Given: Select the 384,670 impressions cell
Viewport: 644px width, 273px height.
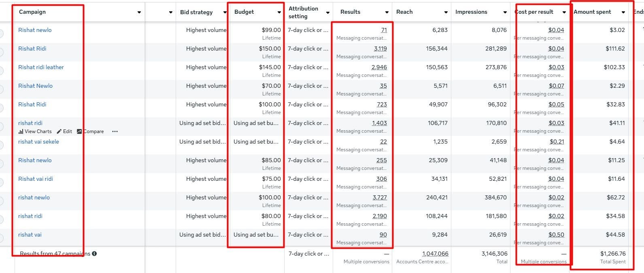Looking at the screenshot, I should tap(495, 197).
